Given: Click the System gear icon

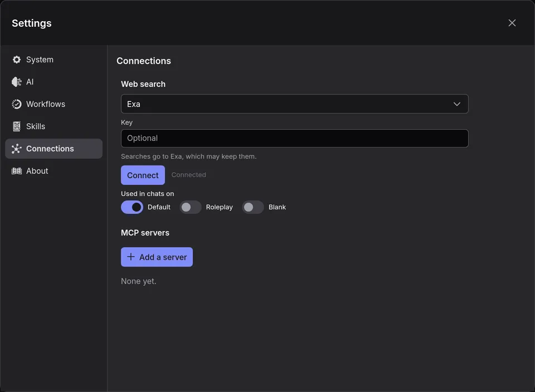Looking at the screenshot, I should coord(16,60).
